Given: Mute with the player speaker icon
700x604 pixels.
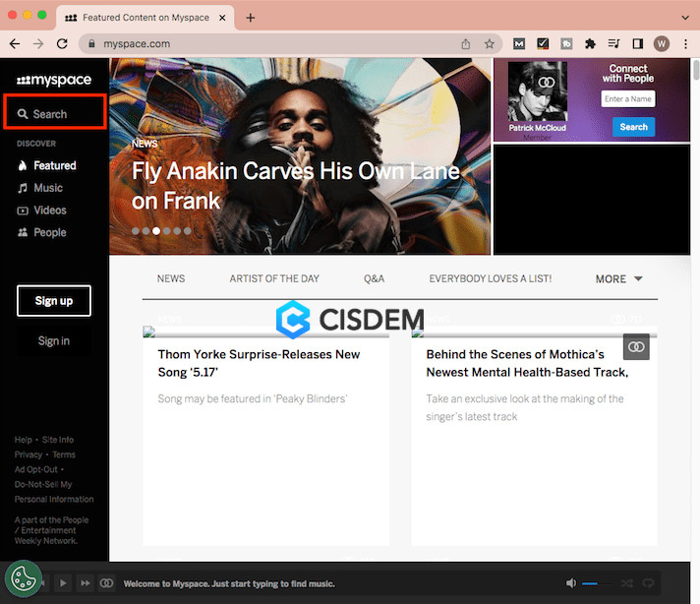Looking at the screenshot, I should (571, 583).
